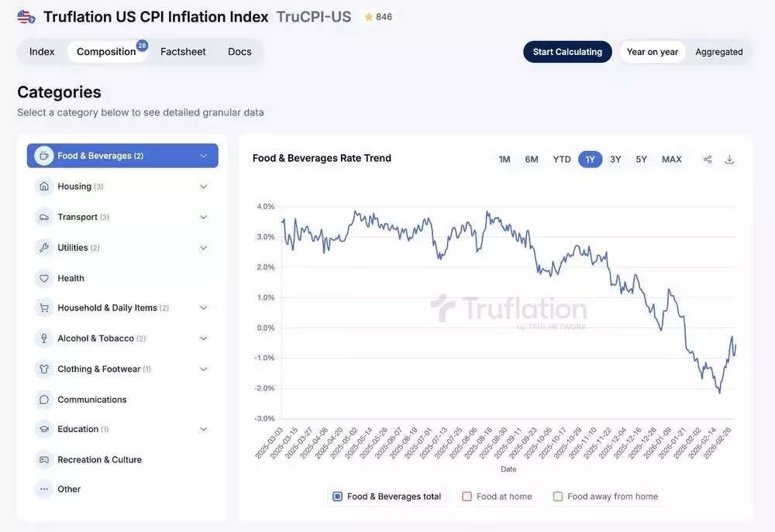This screenshot has height=532, width=775.
Task: Select the Aggregated view option
Action: point(719,51)
